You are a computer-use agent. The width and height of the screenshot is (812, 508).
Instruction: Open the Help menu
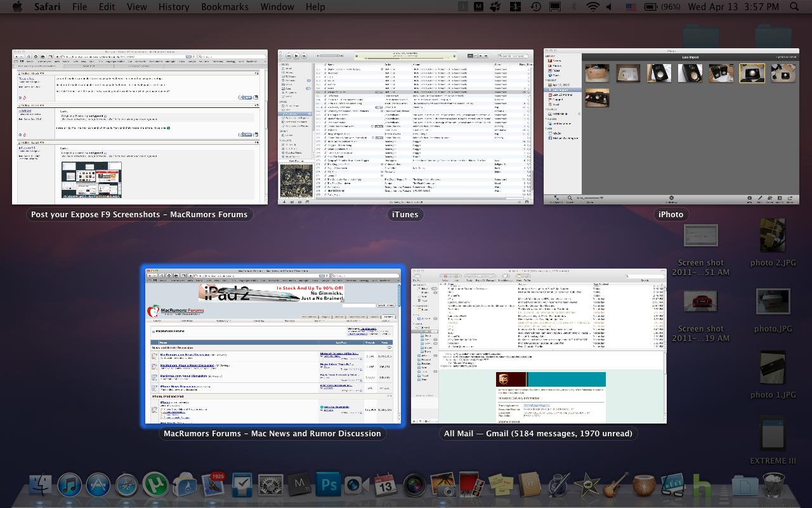point(315,7)
